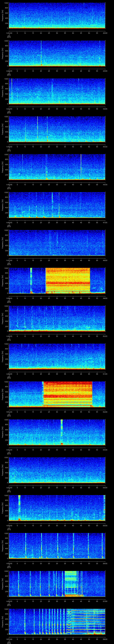Click the "30" seconds tick of 4:45:00 panel

coord(57,184)
